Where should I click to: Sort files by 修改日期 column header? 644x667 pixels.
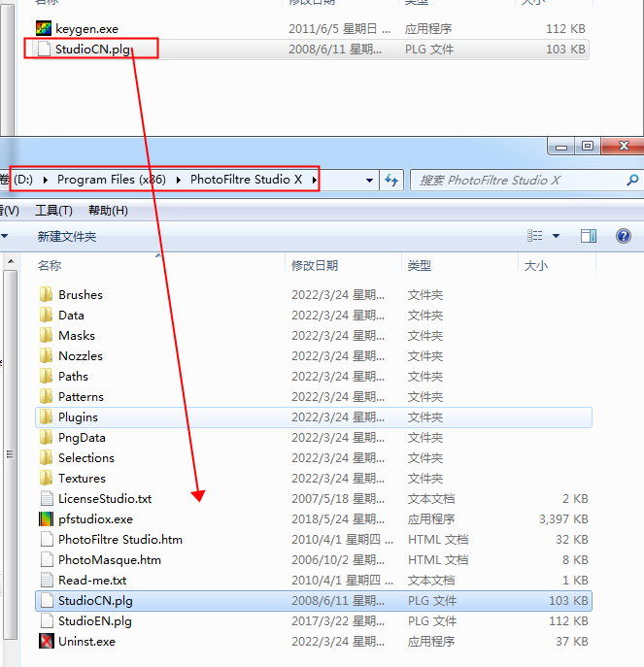coord(315,265)
